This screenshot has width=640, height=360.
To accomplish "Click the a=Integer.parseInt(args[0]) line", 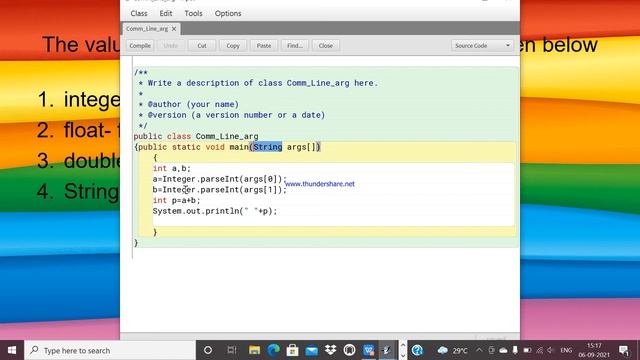I will tap(220, 179).
